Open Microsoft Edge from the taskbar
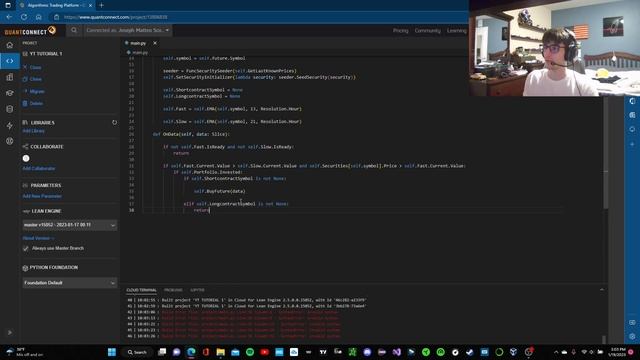 (x=191, y=352)
